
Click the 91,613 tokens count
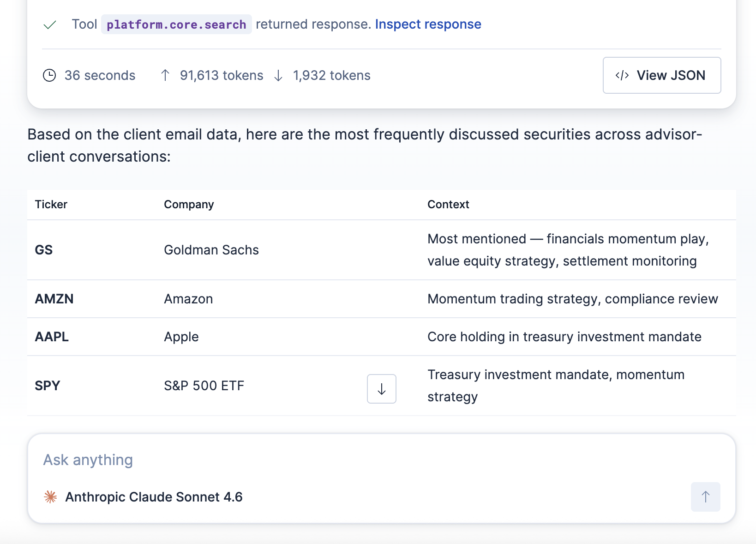tap(222, 75)
